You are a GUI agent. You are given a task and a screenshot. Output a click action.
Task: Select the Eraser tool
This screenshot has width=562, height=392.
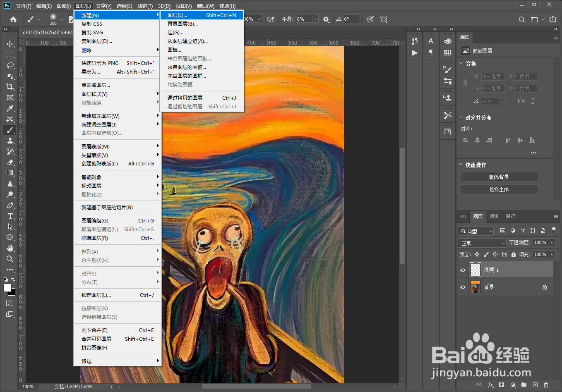10,162
